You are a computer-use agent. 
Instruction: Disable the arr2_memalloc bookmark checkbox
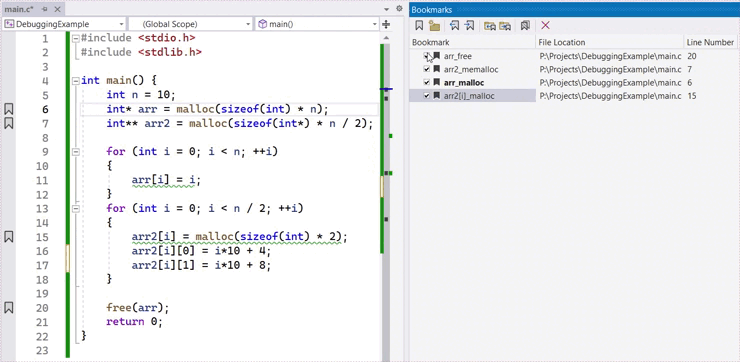coord(427,69)
